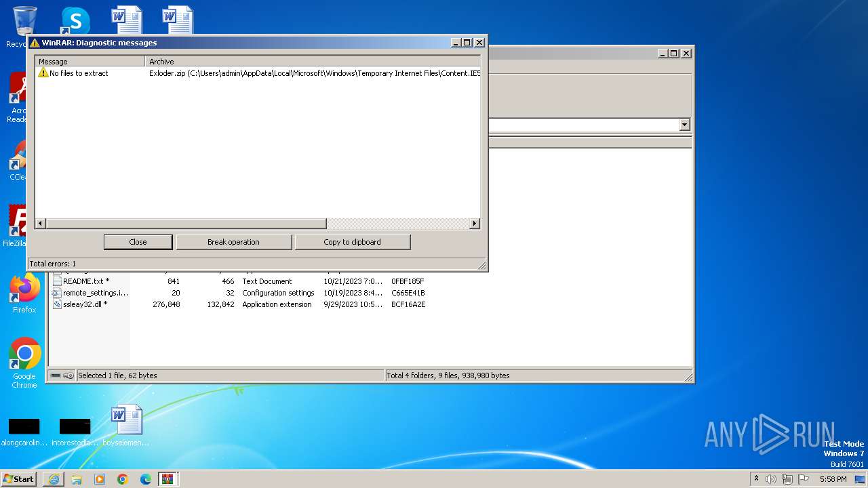Click the 0FBF185F checksum value
This screenshot has height=488, width=868.
point(408,281)
